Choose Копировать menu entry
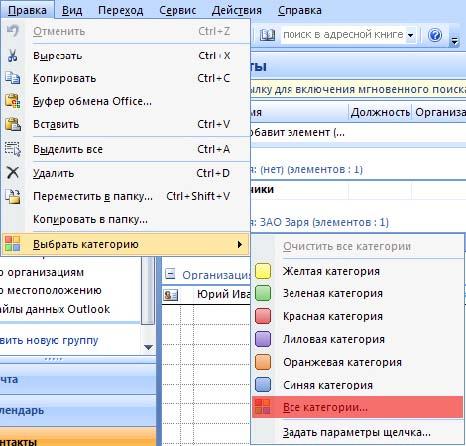The image size is (466, 446). tap(125, 78)
